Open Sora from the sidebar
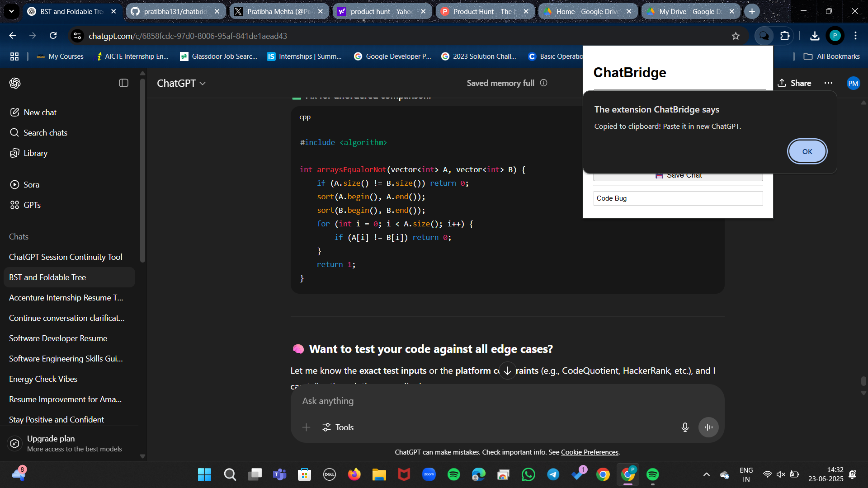868x488 pixels. (x=69, y=184)
